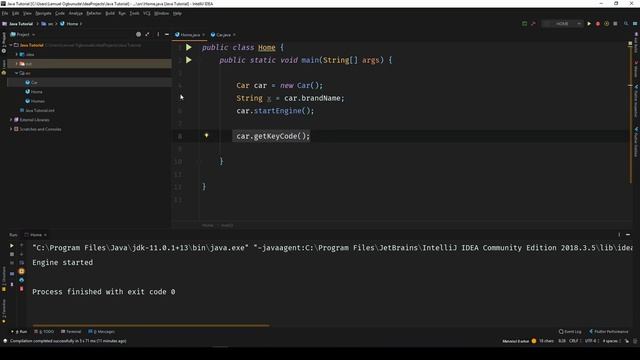This screenshot has width=640, height=360.
Task: Open the Project view type dropdown
Action: [23, 35]
